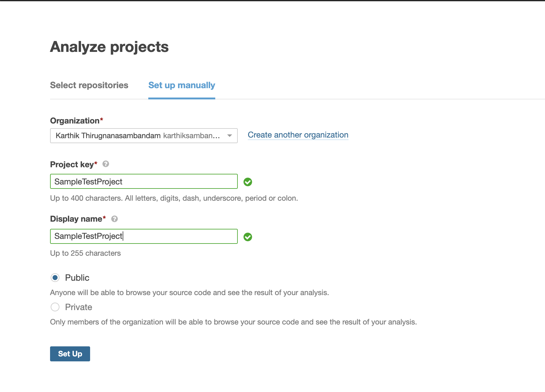This screenshot has height=392, width=545.
Task: Click the Analyze projects page heading
Action: 109,47
